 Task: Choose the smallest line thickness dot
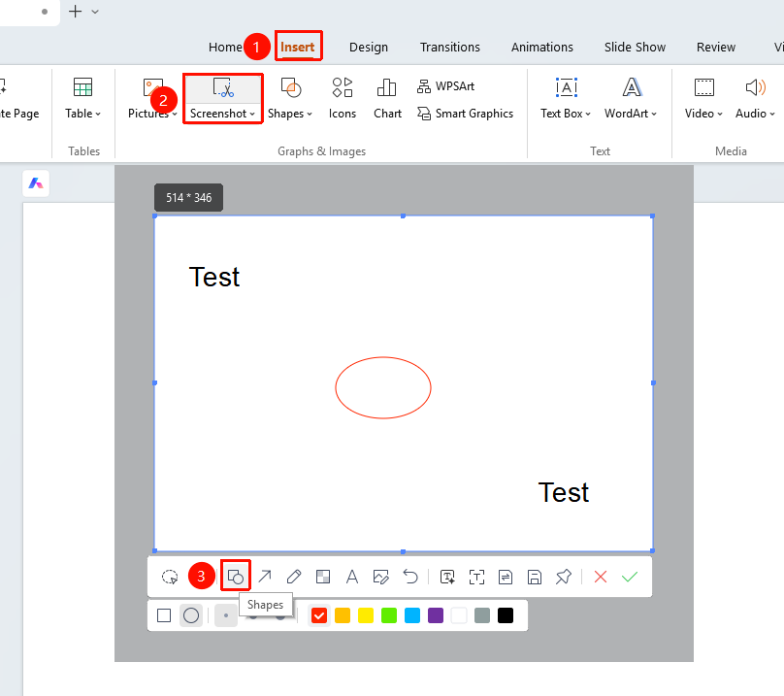pos(226,615)
